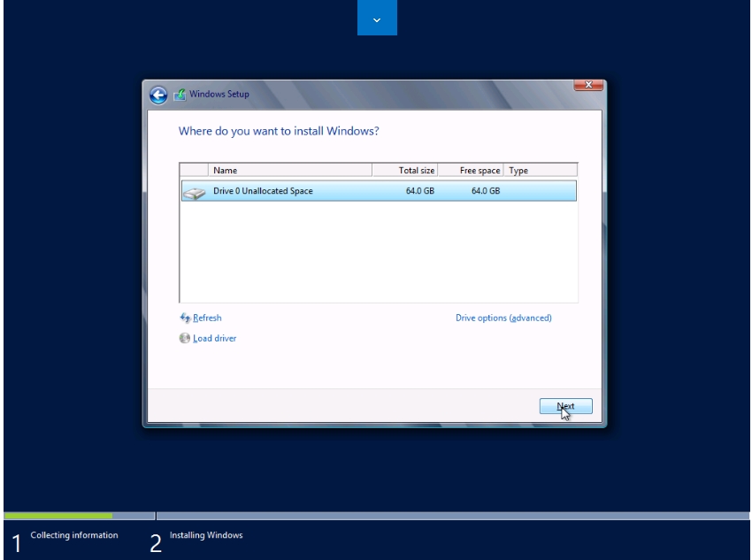The image size is (752, 560).
Task: Sort by the Type column header
Action: pos(541,170)
